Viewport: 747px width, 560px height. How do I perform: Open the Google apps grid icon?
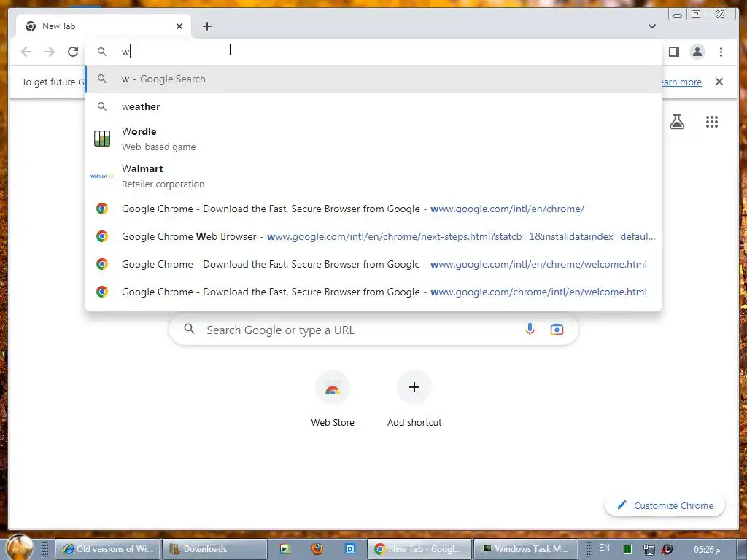pyautogui.click(x=712, y=122)
